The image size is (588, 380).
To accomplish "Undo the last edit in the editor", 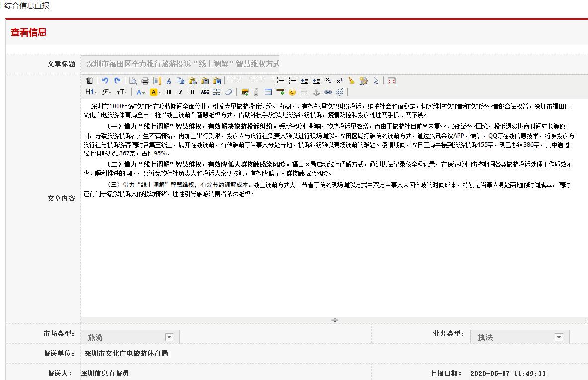I will (x=104, y=80).
